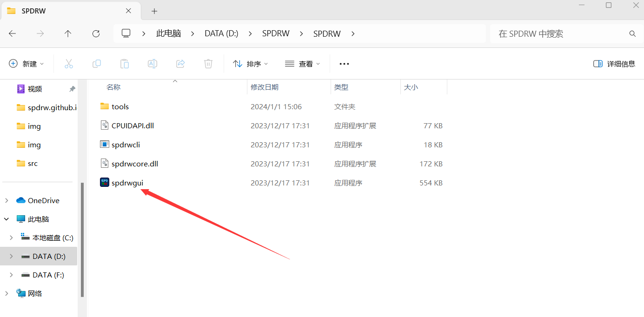Go up one folder level
644x317 pixels.
click(68, 33)
